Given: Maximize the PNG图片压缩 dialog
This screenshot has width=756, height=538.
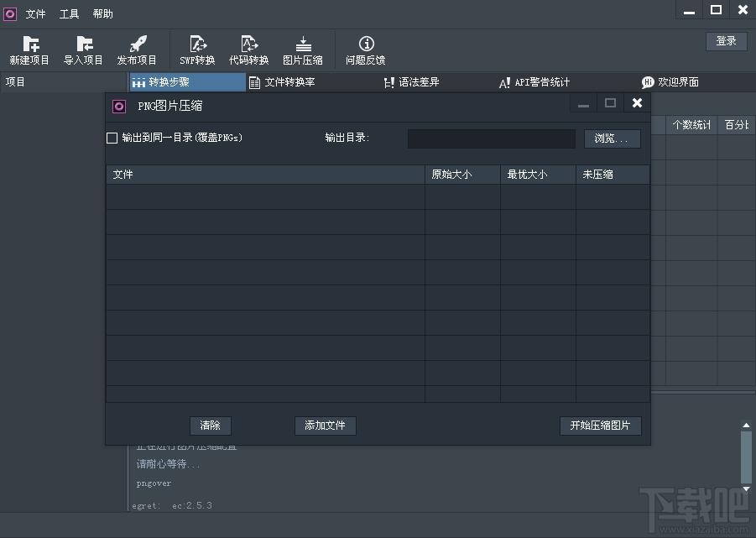Looking at the screenshot, I should click(x=610, y=102).
